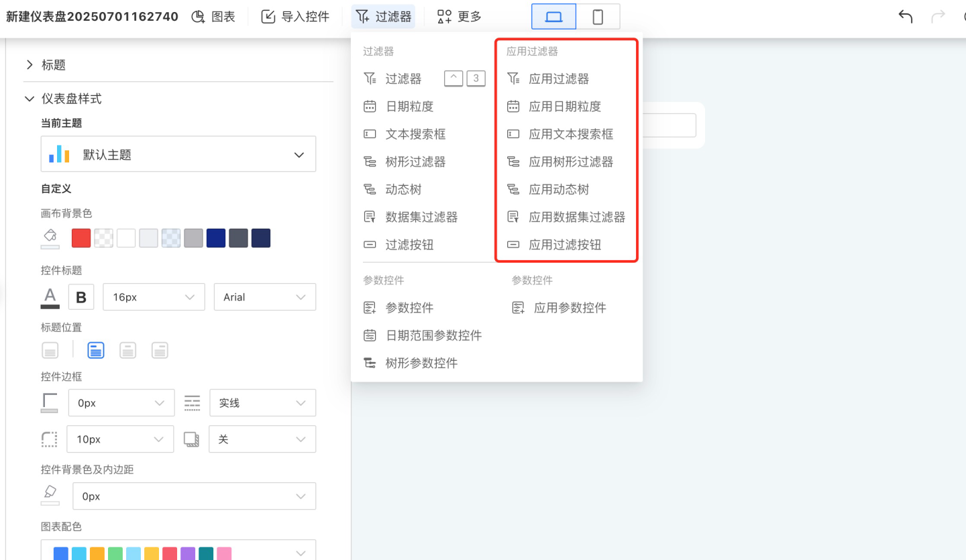Click the dashboard name 新建仪表盘20250701162740
Image resolution: width=966 pixels, height=560 pixels.
pos(93,17)
